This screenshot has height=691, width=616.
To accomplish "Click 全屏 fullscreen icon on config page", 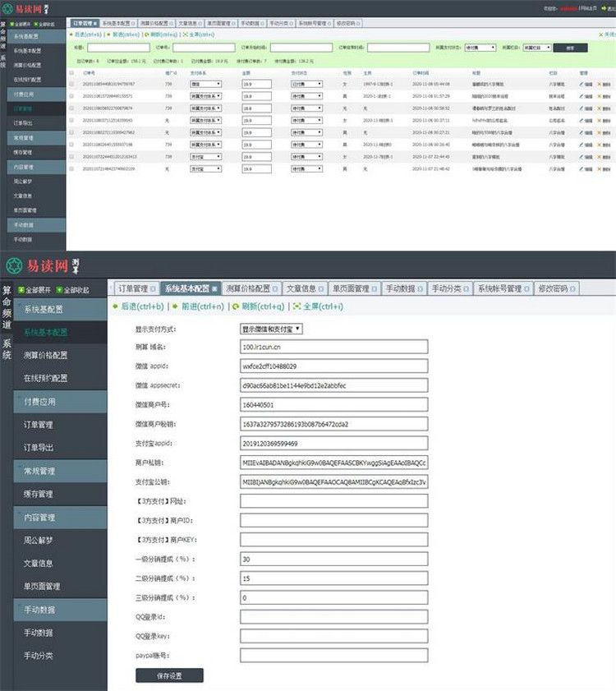I will 297,306.
